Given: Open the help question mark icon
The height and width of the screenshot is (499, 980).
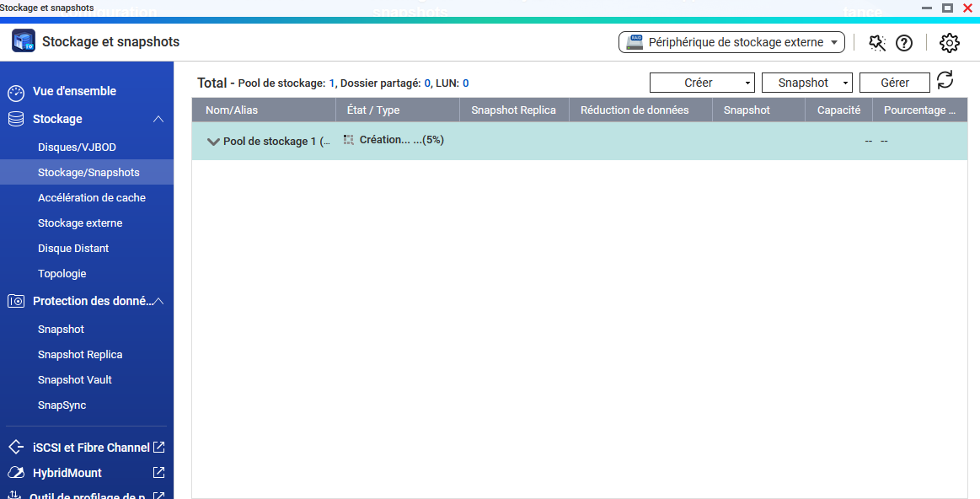Looking at the screenshot, I should pyautogui.click(x=903, y=43).
